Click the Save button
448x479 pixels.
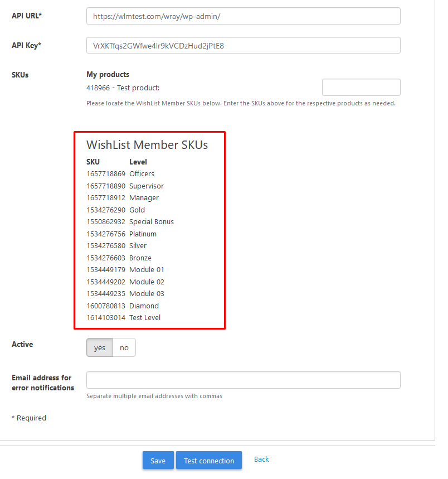pyautogui.click(x=158, y=461)
